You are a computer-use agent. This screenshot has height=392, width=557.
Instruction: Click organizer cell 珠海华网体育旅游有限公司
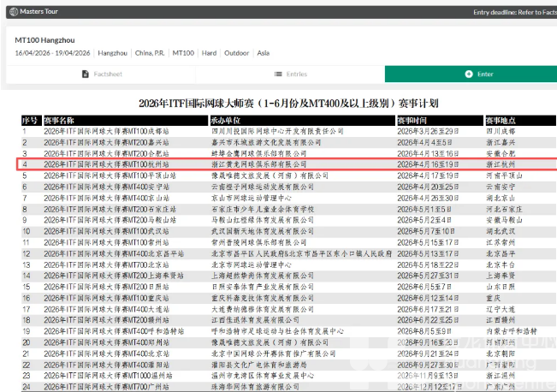click(x=255, y=387)
